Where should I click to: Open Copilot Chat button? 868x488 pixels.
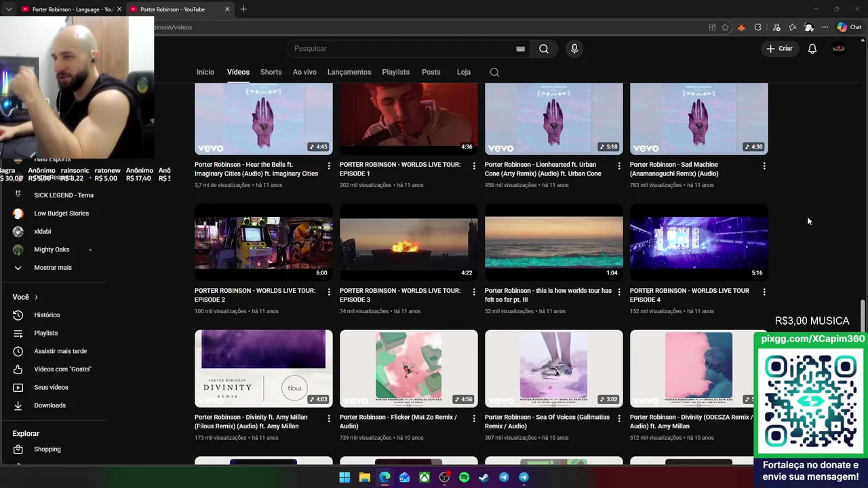(x=849, y=27)
